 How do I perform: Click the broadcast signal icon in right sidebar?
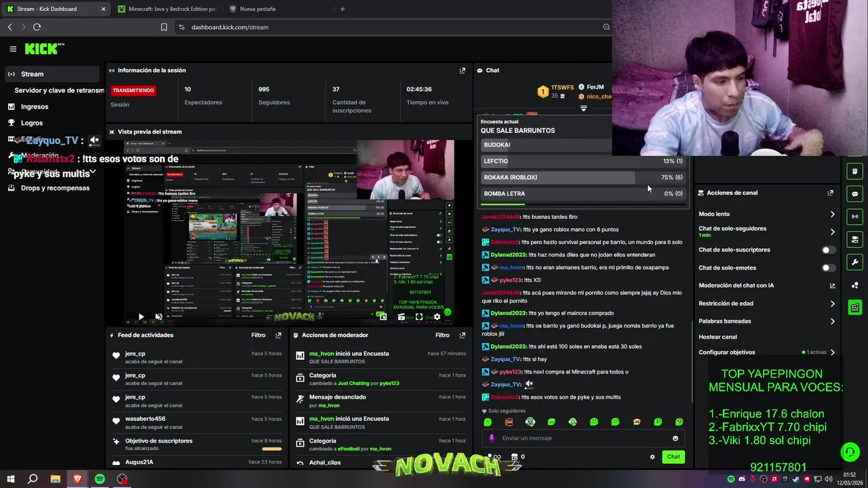tap(854, 217)
